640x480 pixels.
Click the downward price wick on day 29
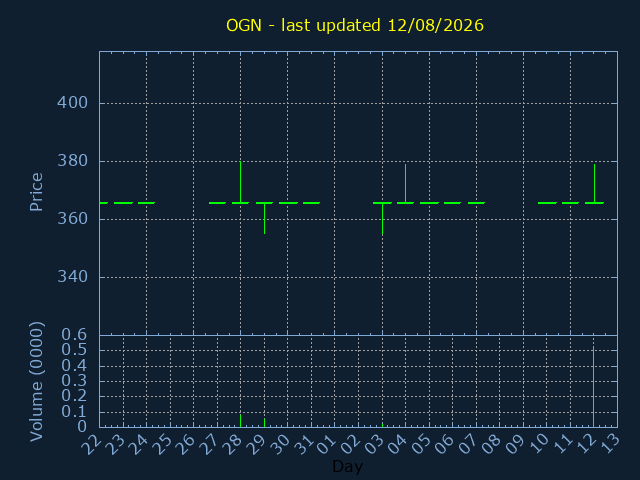tap(264, 218)
